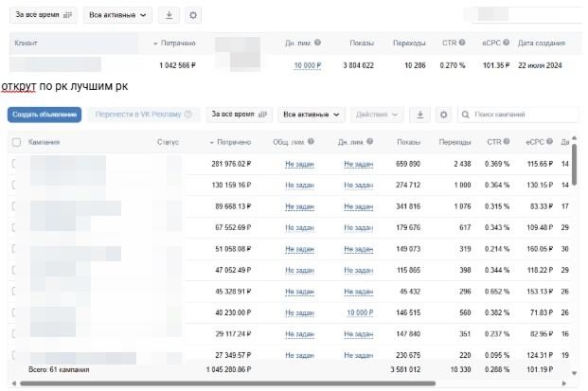The height and width of the screenshot is (391, 588).
Task: Check the campaign row with 47 052.49 ₽
Action: [x=14, y=270]
